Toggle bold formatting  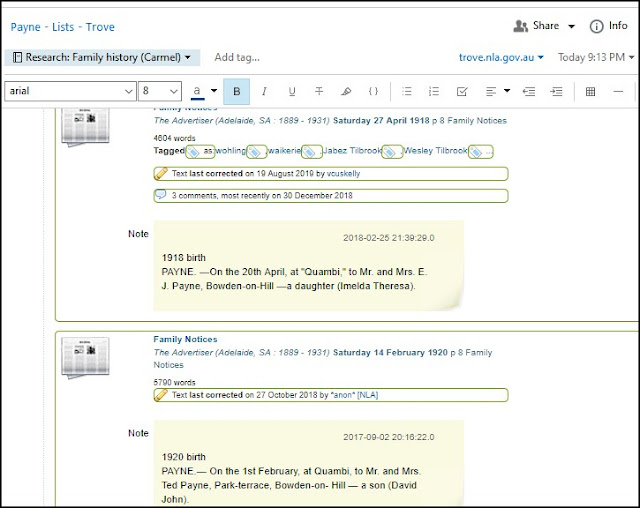pos(236,91)
